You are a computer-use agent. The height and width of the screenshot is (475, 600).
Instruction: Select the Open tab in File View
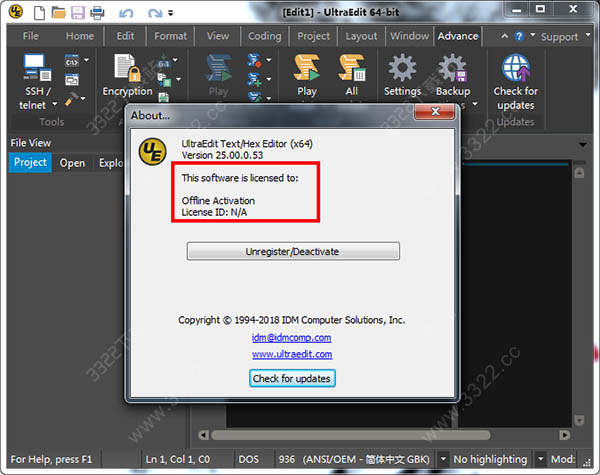72,163
